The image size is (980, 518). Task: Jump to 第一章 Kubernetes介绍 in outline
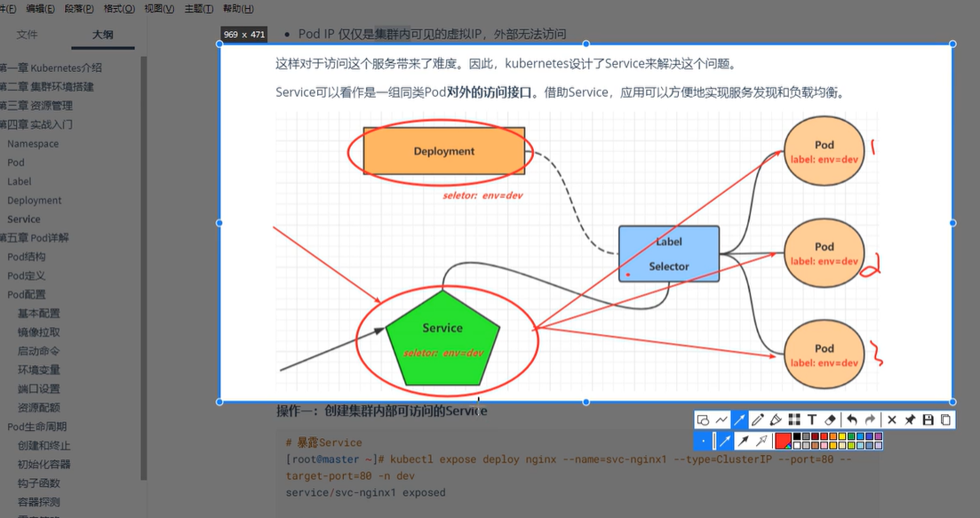click(51, 68)
